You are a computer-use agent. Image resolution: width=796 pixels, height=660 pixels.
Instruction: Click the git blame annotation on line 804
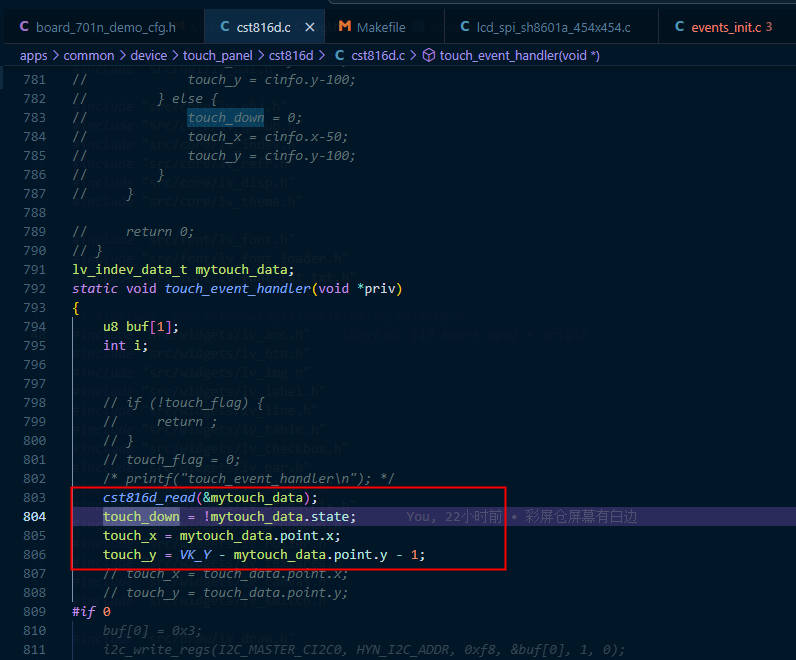521,517
